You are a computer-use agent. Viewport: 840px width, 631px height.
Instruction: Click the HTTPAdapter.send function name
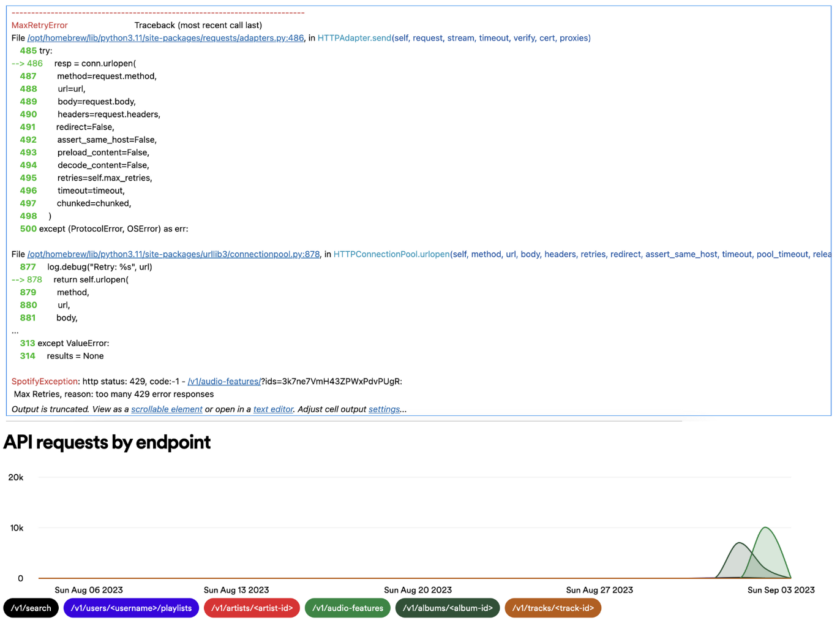point(354,38)
